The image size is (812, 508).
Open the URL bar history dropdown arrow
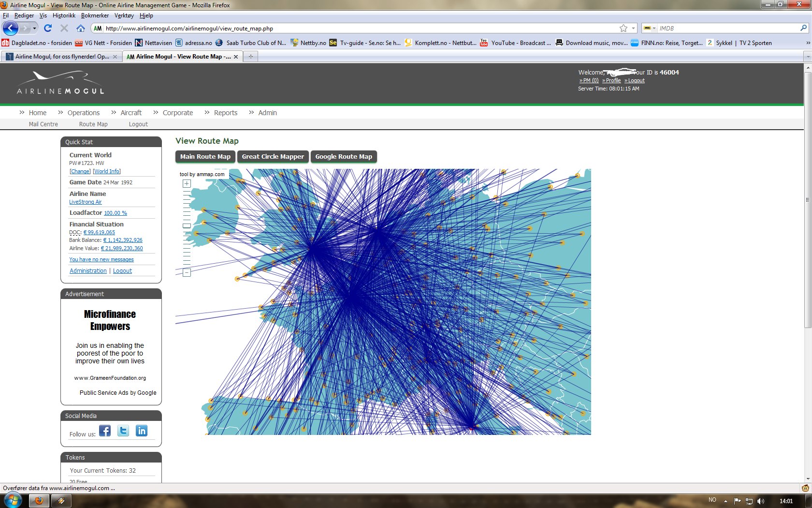633,28
